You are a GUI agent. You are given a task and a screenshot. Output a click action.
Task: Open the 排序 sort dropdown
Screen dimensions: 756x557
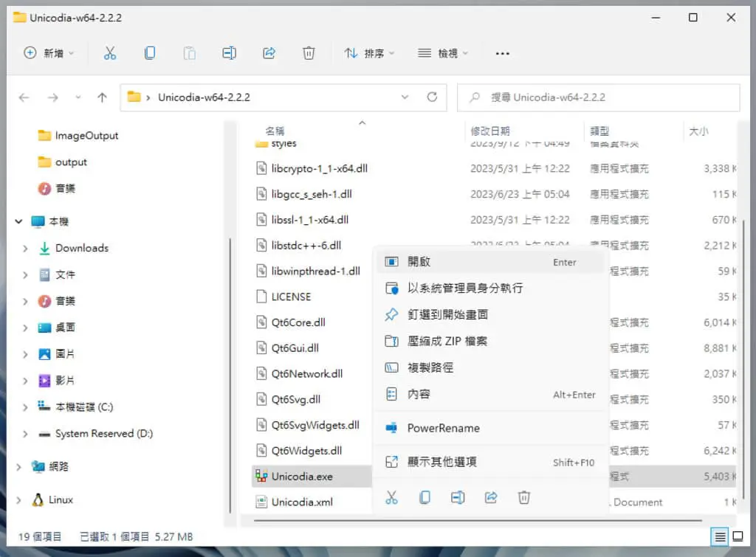(x=369, y=53)
